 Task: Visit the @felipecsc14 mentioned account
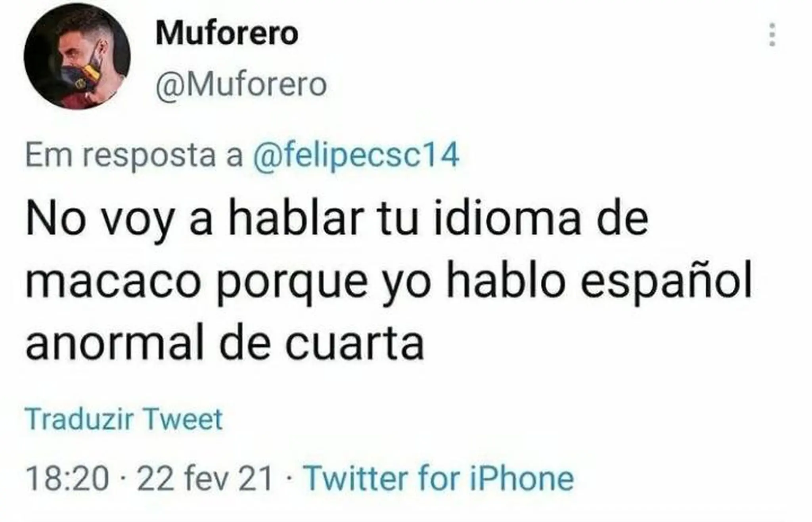pos(356,156)
